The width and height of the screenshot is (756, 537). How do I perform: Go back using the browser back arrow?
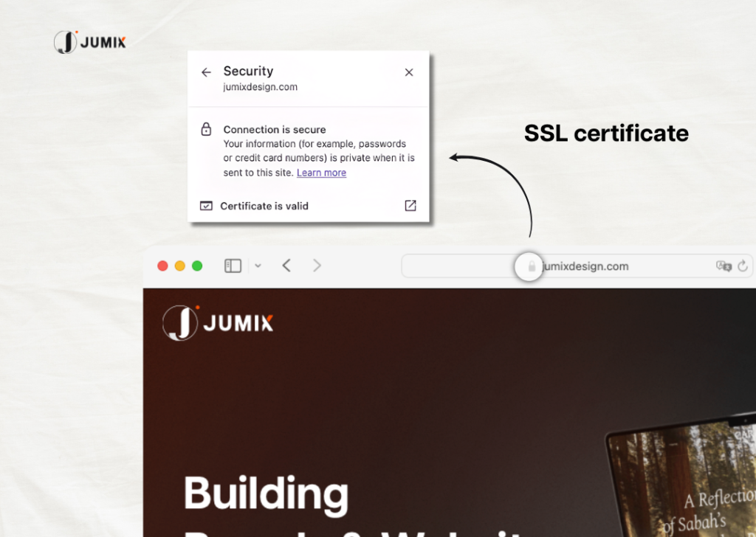(286, 266)
